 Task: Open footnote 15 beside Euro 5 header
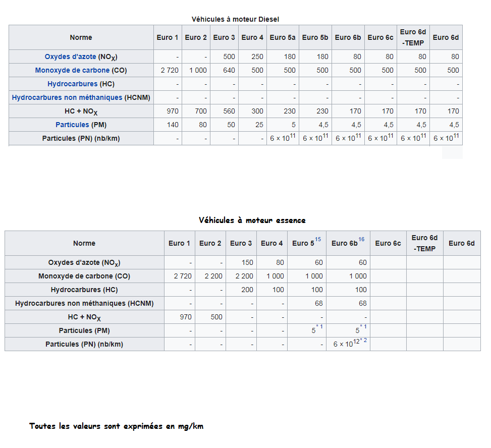[x=318, y=240]
